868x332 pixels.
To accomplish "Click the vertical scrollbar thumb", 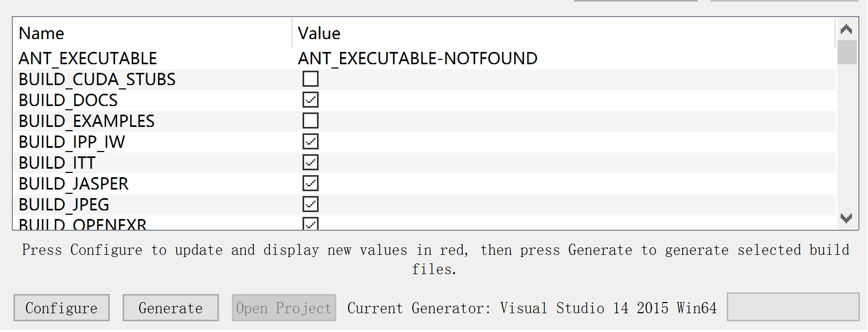I will (847, 52).
